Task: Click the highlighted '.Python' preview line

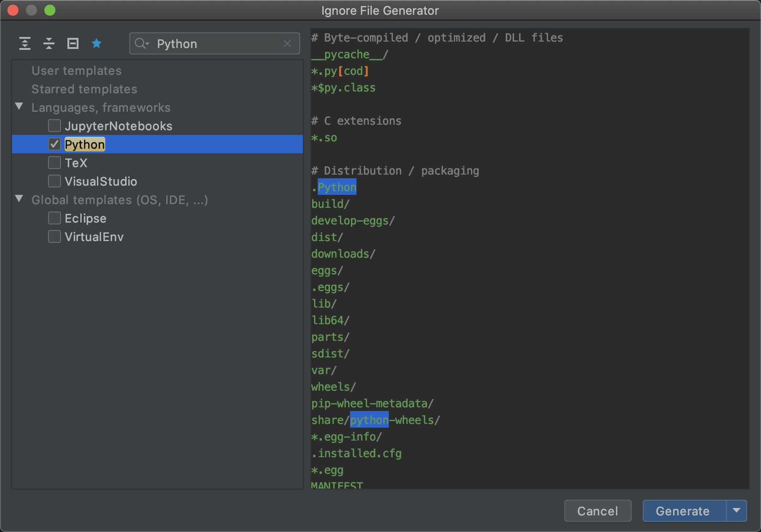Action: [334, 187]
